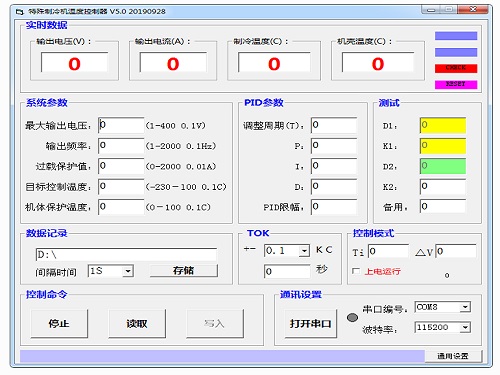This screenshot has height=375, width=500.
Task: Expand the 间隔时间 1S dropdown
Action: tap(128, 271)
